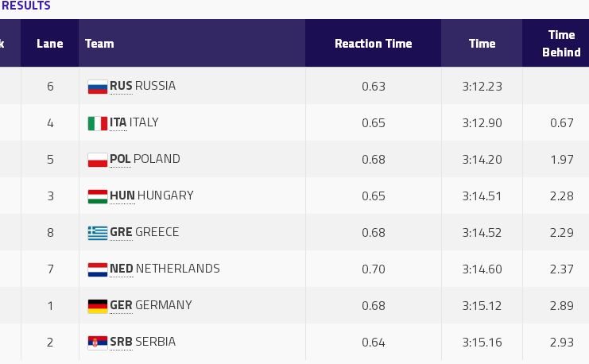Click Russia's winning time 3:12.23

[x=482, y=86]
